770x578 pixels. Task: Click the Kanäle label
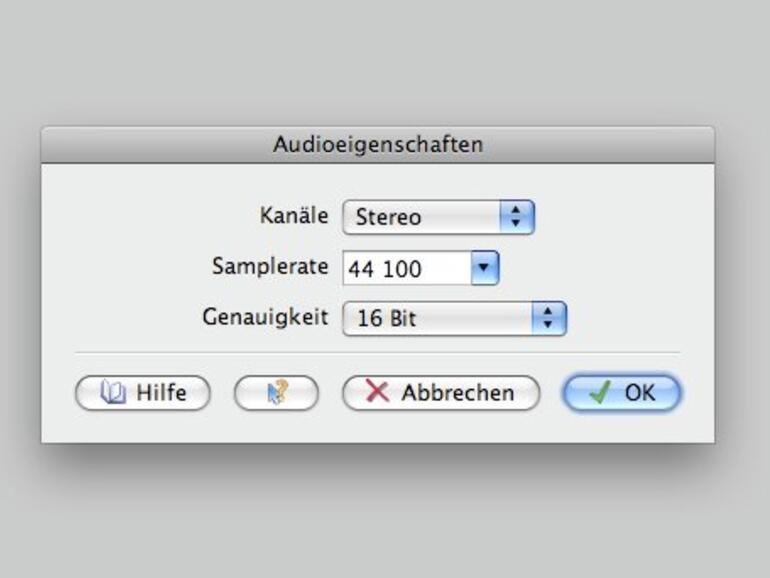click(293, 215)
